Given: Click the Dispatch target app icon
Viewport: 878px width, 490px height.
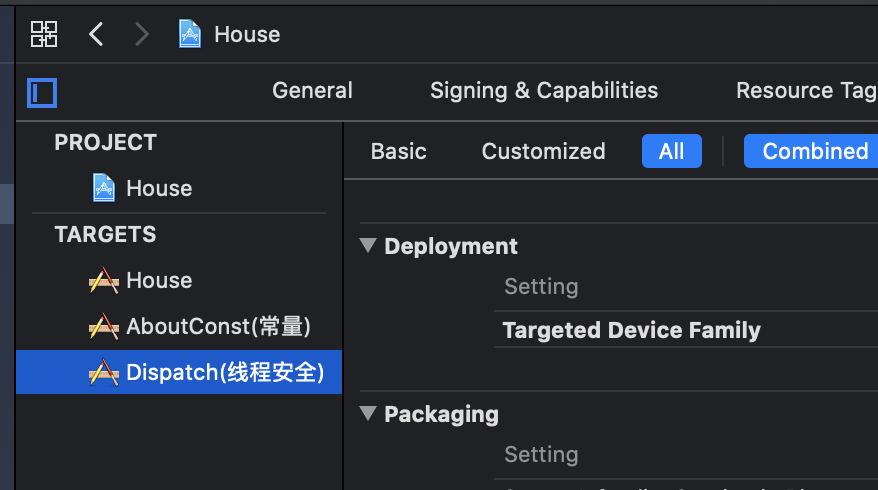Looking at the screenshot, I should tap(104, 373).
